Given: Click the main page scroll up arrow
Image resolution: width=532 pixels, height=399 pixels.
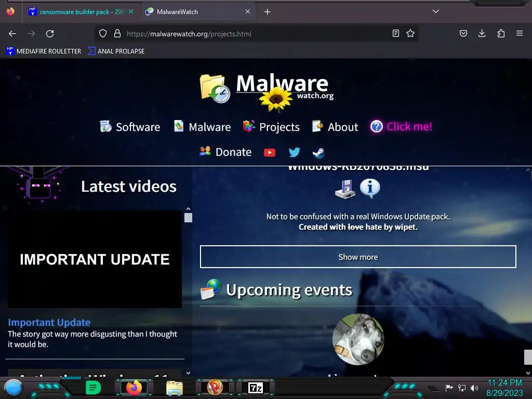Looking at the screenshot, I should pyautogui.click(x=528, y=170).
